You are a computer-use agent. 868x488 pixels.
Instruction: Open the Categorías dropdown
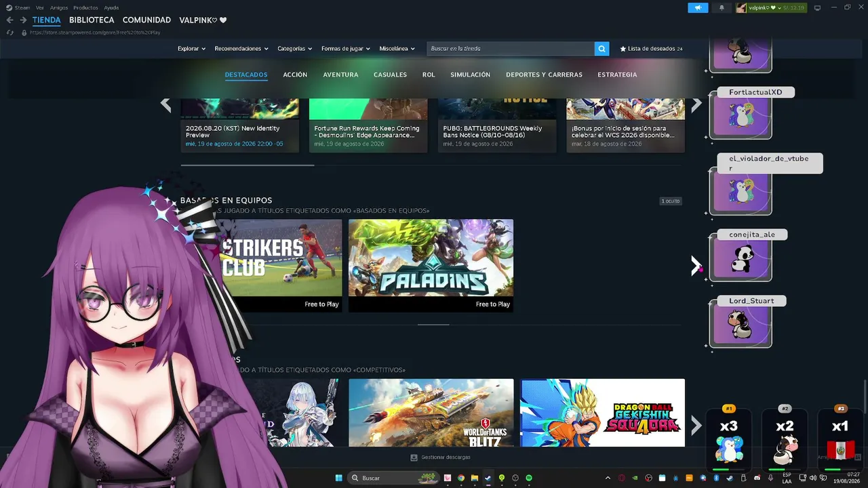(x=295, y=49)
